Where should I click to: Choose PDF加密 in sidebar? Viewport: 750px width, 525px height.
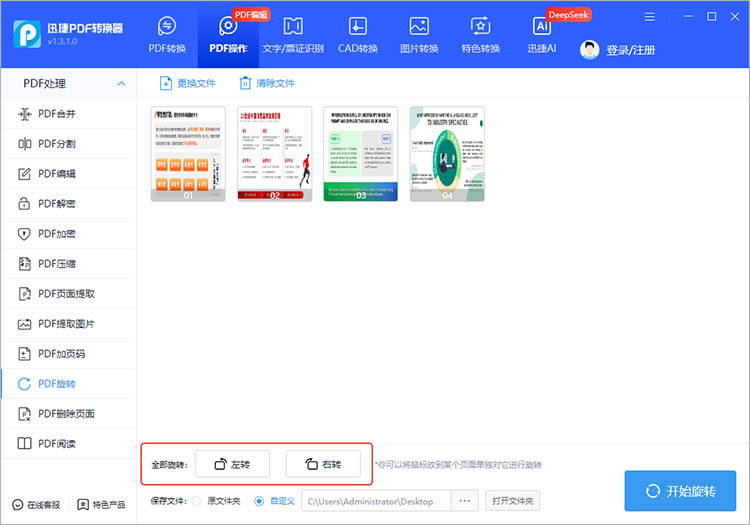(x=69, y=234)
